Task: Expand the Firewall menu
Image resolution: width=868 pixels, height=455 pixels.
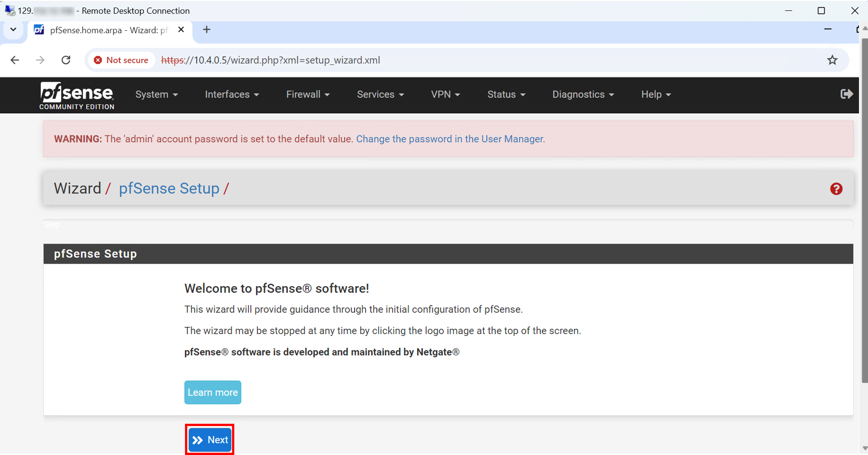Action: click(308, 95)
